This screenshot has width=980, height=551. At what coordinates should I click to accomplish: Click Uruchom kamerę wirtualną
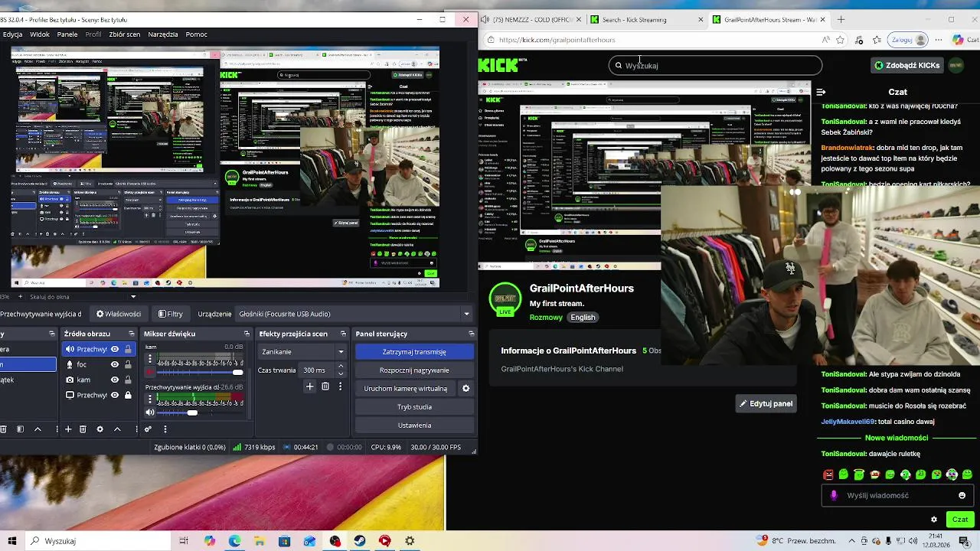405,389
